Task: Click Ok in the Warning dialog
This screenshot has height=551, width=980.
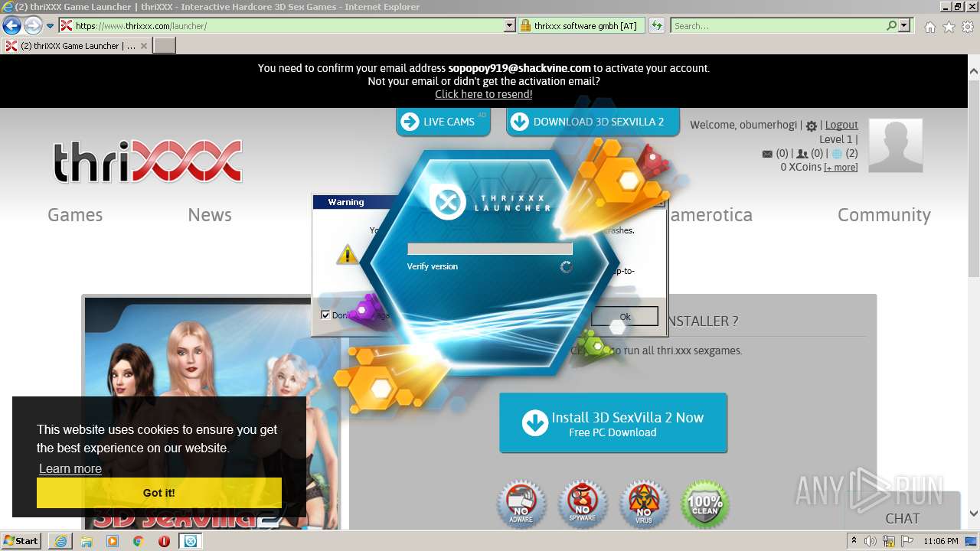Action: 625,316
